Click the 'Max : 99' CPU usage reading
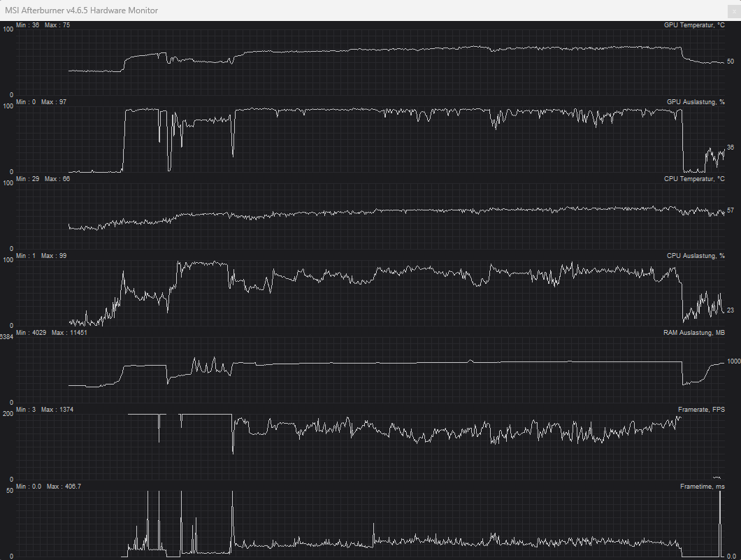 pyautogui.click(x=53, y=256)
